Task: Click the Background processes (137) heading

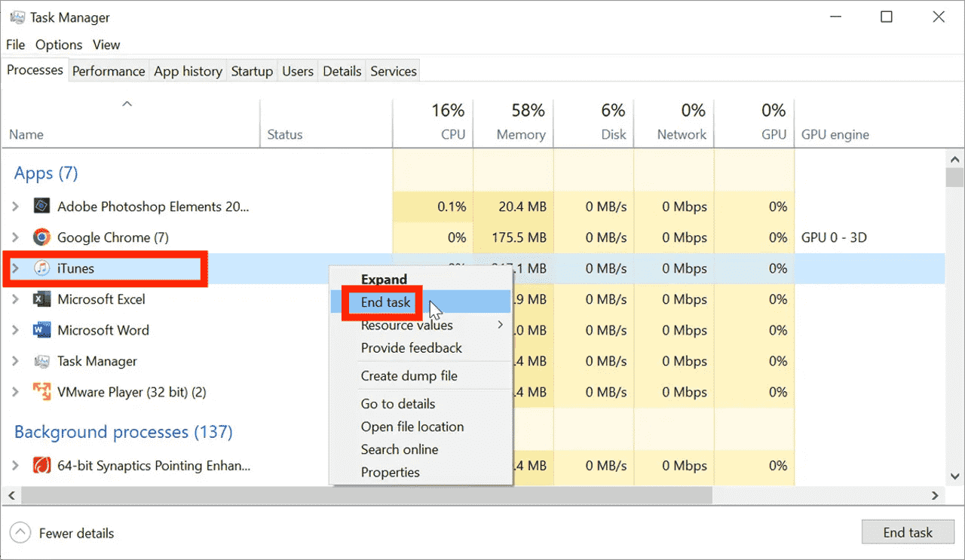Action: [124, 432]
